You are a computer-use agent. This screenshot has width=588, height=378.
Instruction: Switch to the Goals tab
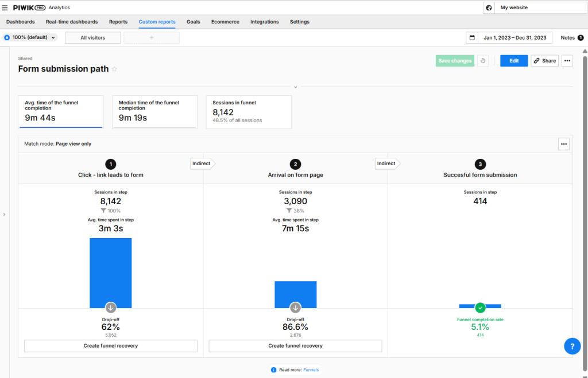(x=193, y=22)
